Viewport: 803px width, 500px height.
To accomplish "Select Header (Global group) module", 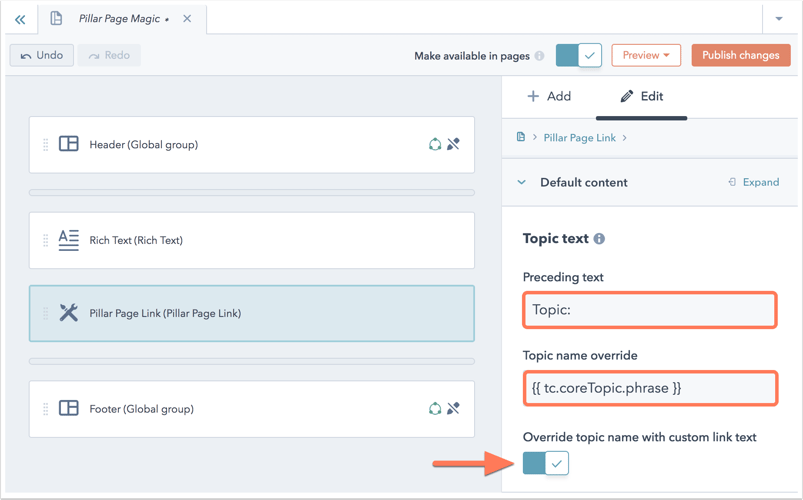I will coord(251,145).
